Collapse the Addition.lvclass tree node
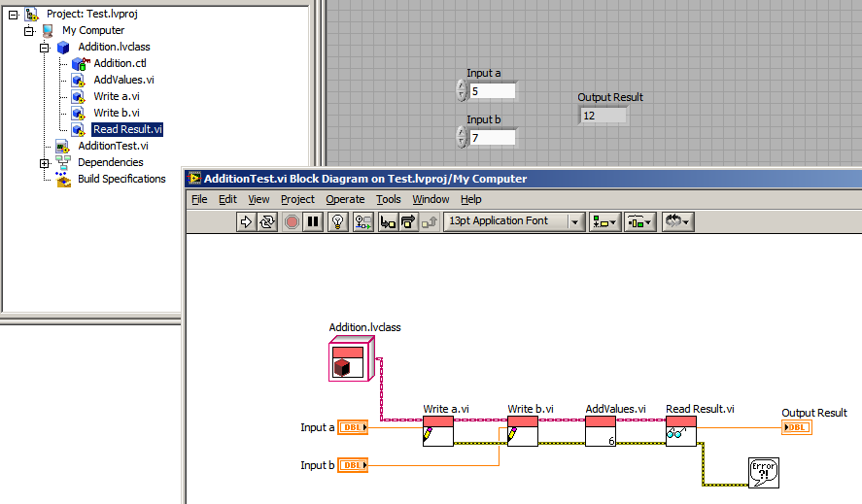Viewport: 862px width, 504px height. [45, 48]
